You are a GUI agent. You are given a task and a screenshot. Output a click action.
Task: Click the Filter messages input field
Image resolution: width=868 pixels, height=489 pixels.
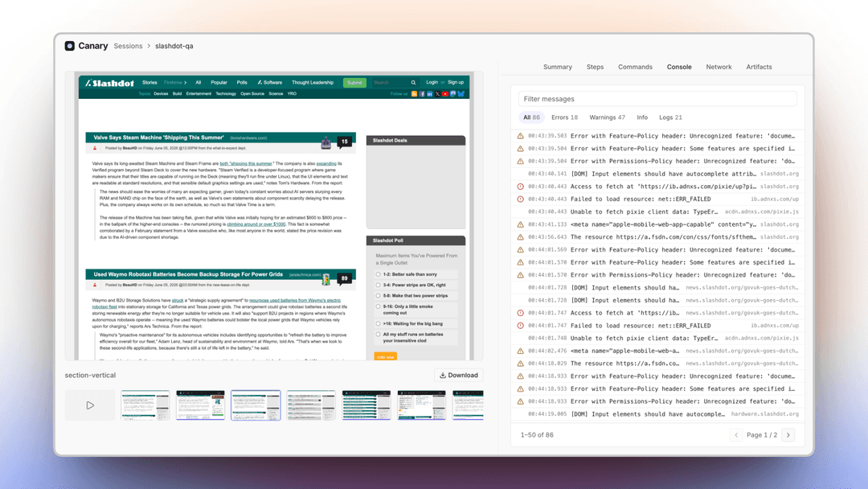657,99
